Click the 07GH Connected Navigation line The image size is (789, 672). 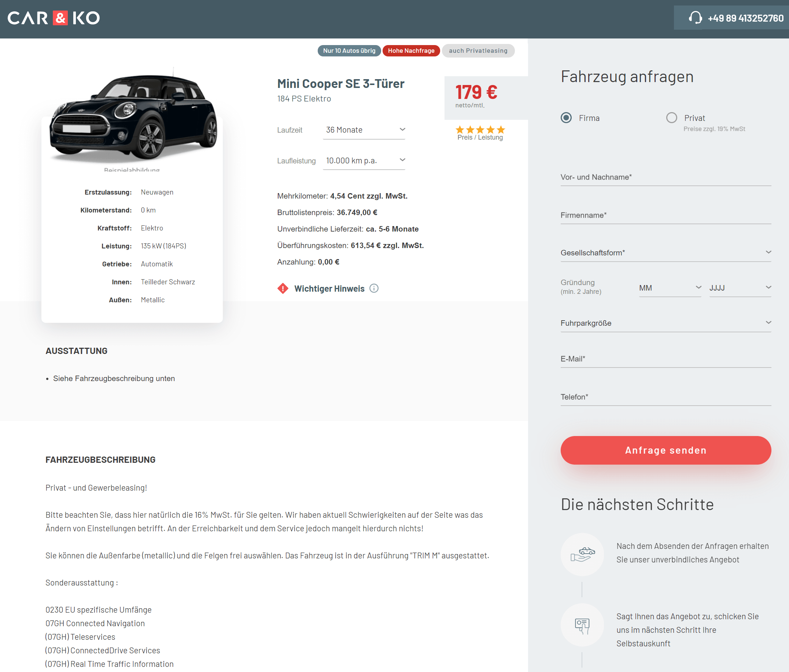pos(95,623)
